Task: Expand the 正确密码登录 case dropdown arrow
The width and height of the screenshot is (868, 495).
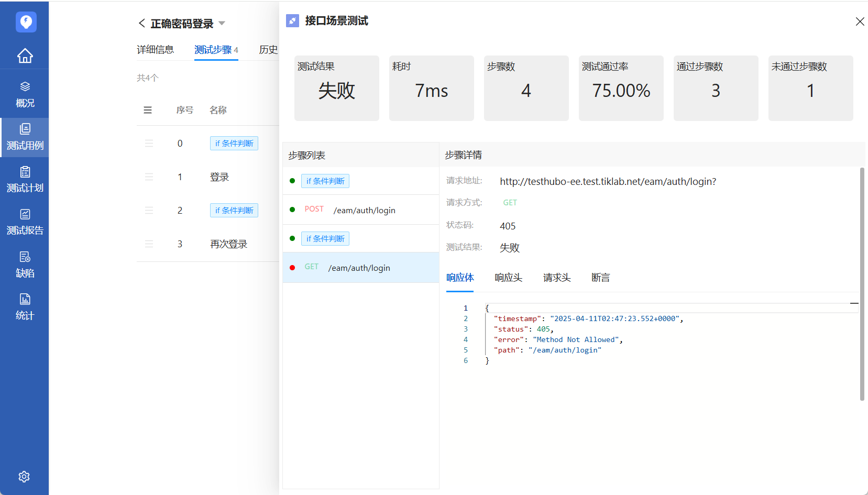Action: tap(222, 24)
